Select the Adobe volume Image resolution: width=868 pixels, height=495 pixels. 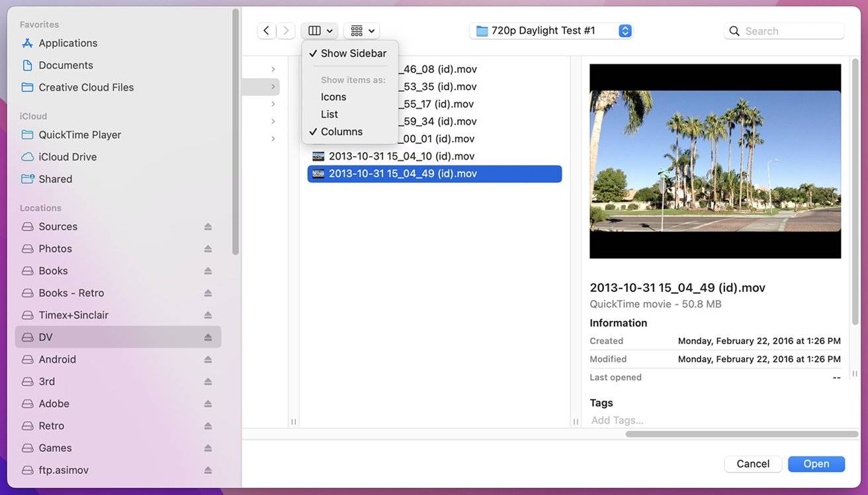click(x=118, y=404)
